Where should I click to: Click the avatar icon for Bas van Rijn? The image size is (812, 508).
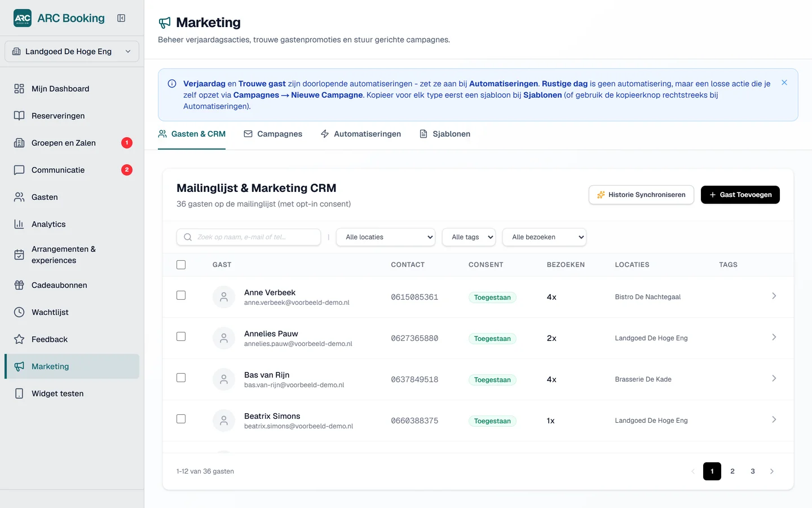pyautogui.click(x=224, y=379)
